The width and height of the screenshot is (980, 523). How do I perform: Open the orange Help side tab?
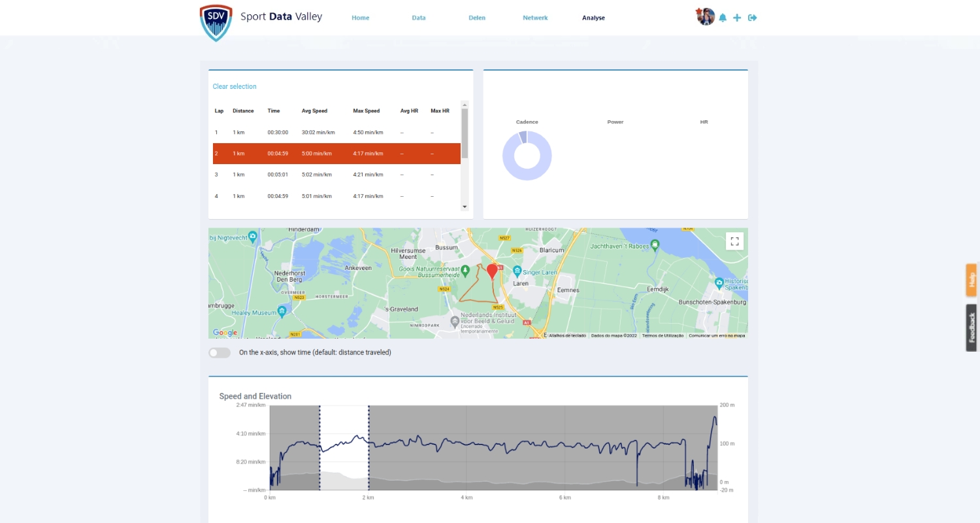972,280
